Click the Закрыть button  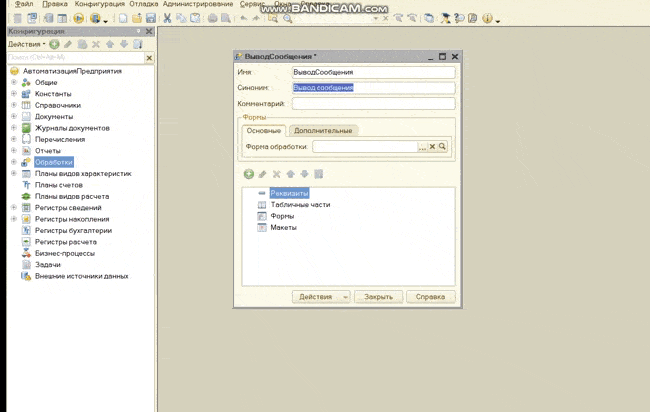(x=378, y=297)
